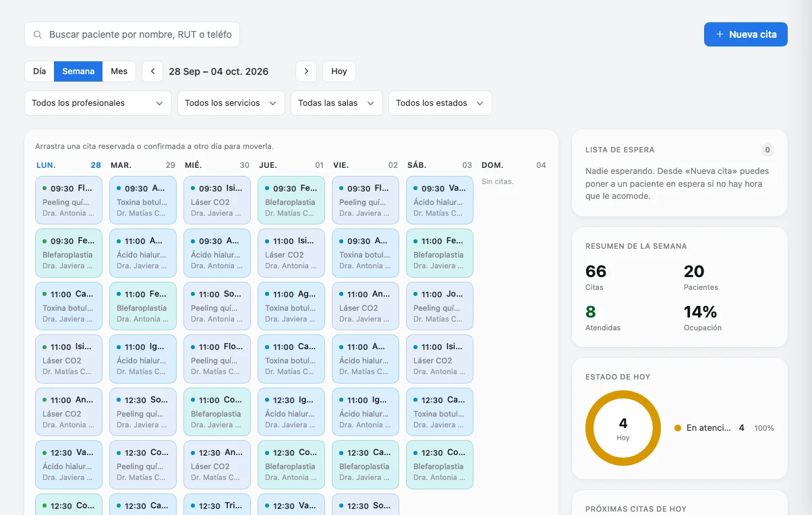The image size is (812, 515).
Task: Click the VIE. 02 day header
Action: click(365, 165)
